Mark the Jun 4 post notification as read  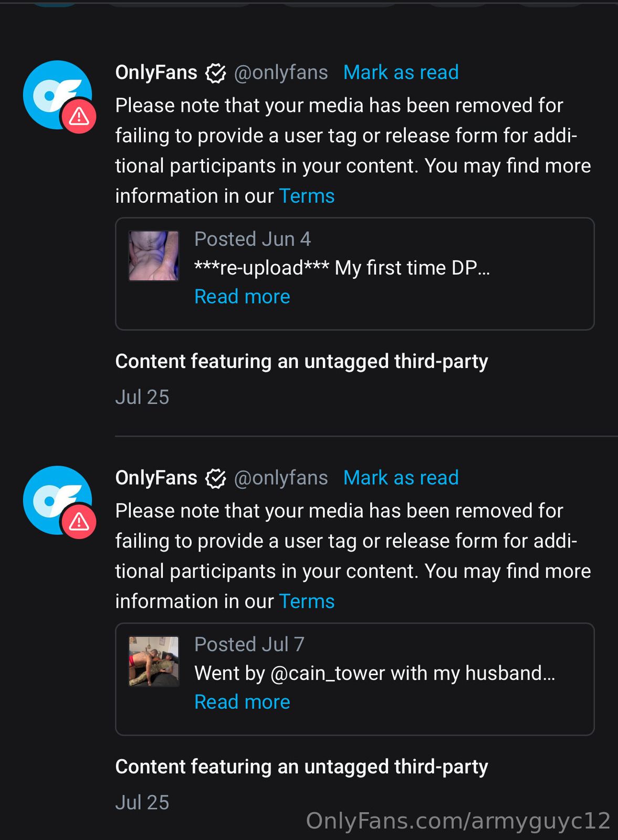pyautogui.click(x=401, y=72)
